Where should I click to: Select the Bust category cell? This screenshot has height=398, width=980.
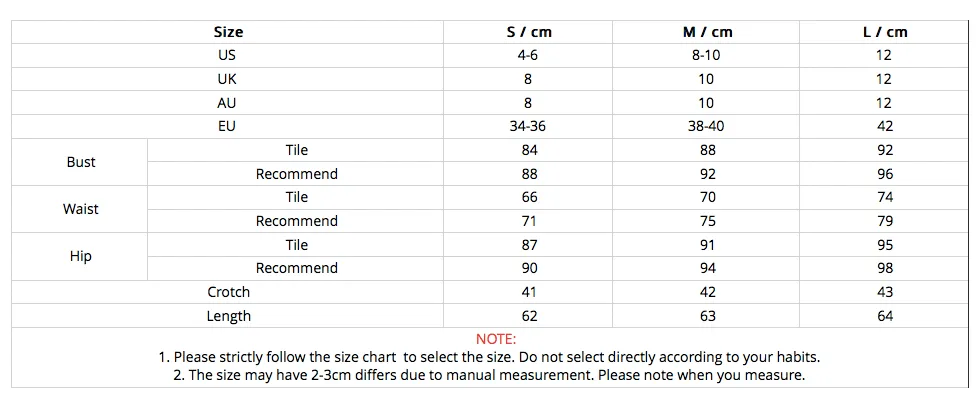coord(81,162)
